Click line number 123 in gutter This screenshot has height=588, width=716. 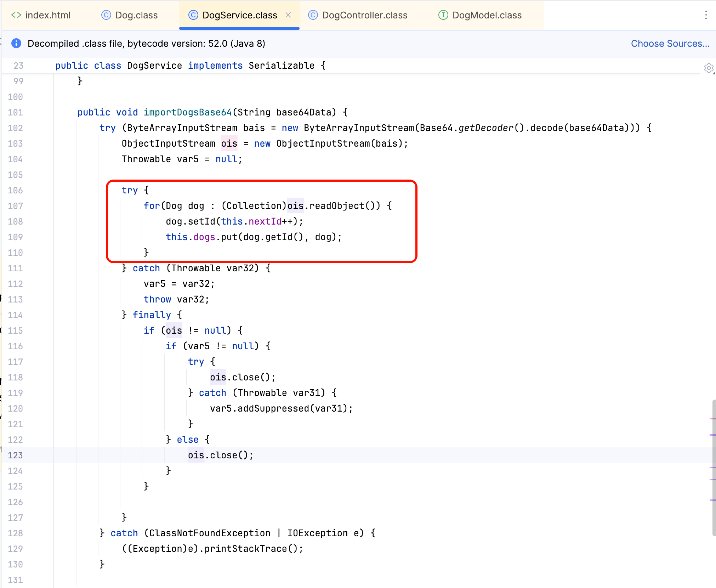16,455
